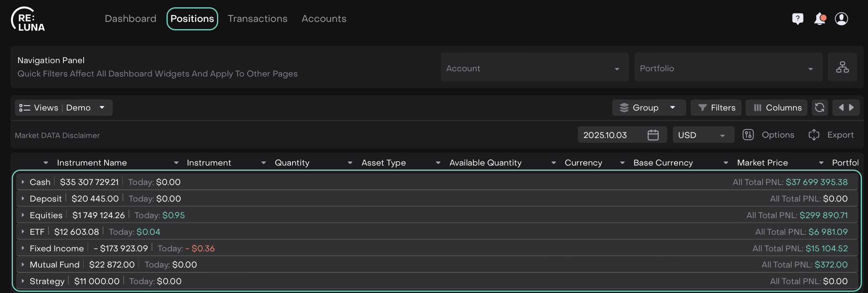
Task: Change the USD currency selector
Action: (703, 135)
